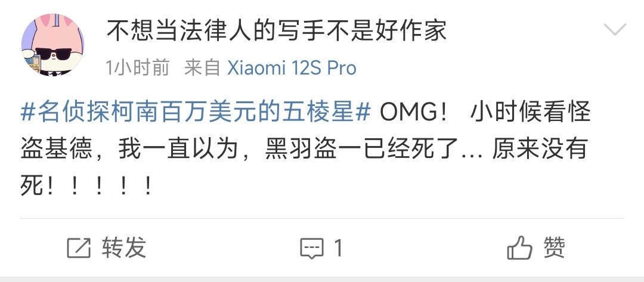
Task: Click the 原来没有 text in post
Action: (540, 150)
